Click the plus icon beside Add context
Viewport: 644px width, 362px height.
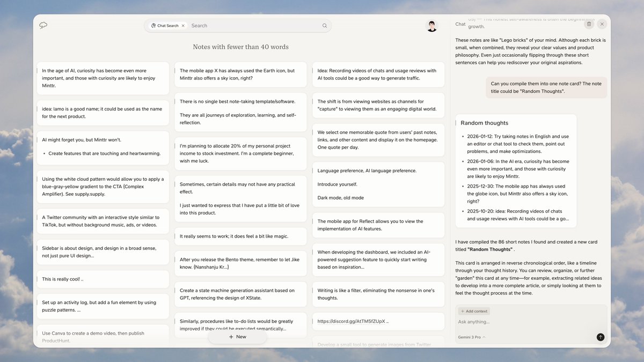[463, 311]
